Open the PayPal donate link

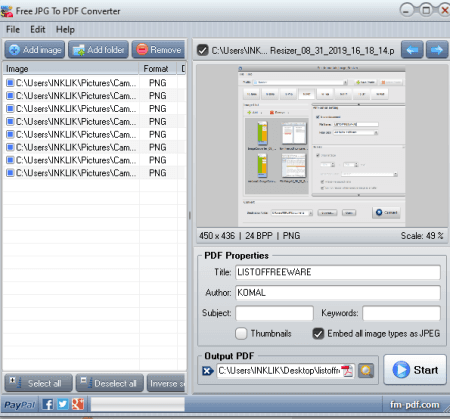(20, 405)
